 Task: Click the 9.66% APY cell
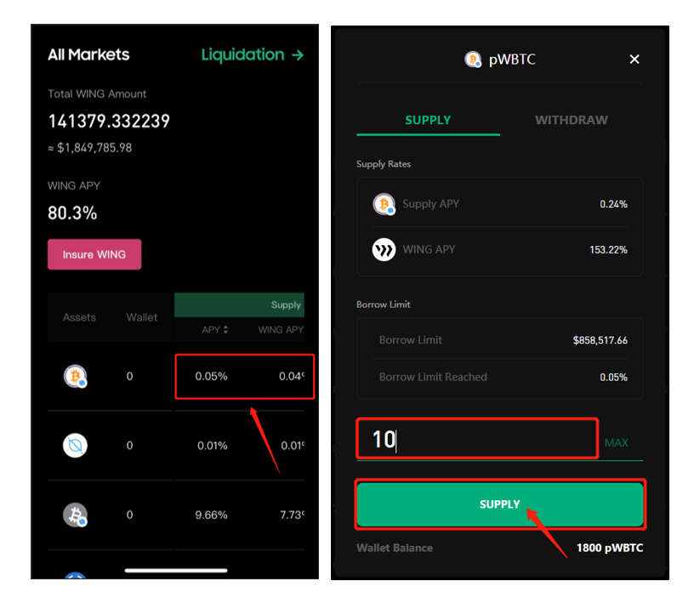point(212,515)
